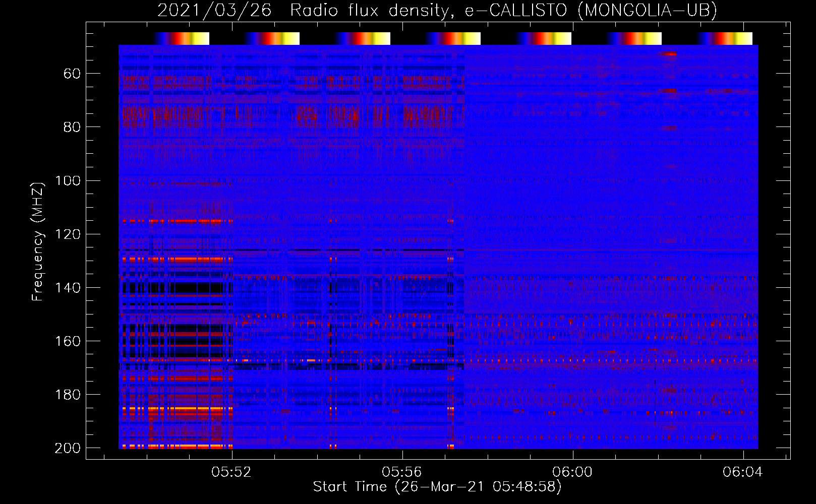Click the 06:00 time tick label

(x=572, y=472)
